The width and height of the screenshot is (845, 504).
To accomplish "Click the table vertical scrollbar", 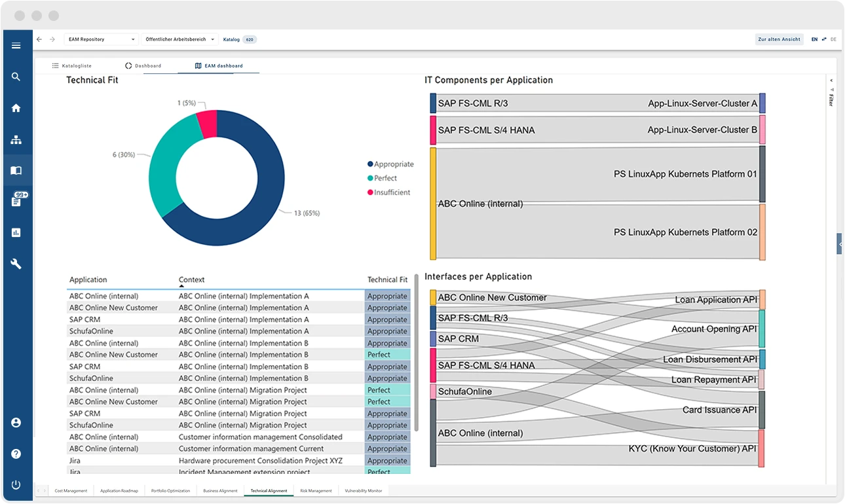I will coord(417,353).
